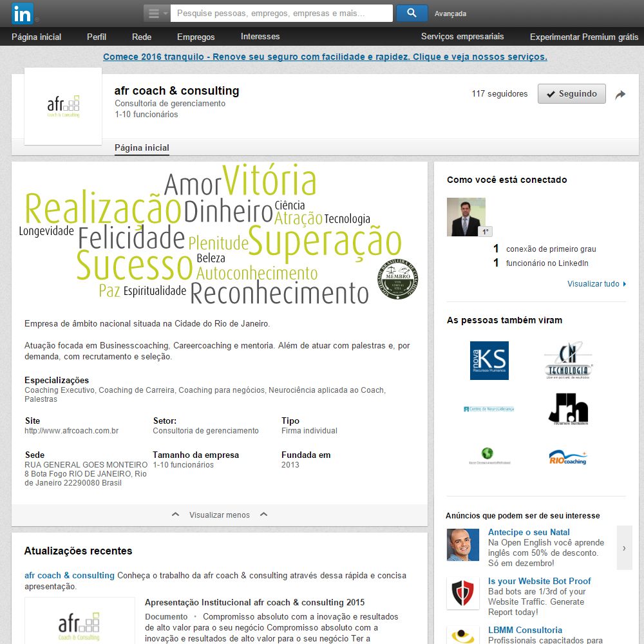Click the Firma individual type value
The width and height of the screenshot is (644, 644).
point(309,430)
